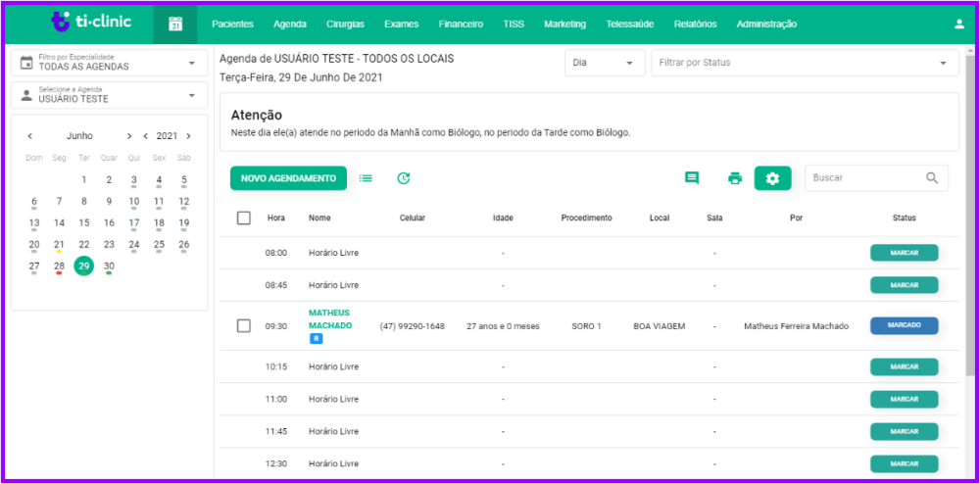980x484 pixels.
Task: Check the 09:30 appointment checkbox
Action: tap(244, 326)
